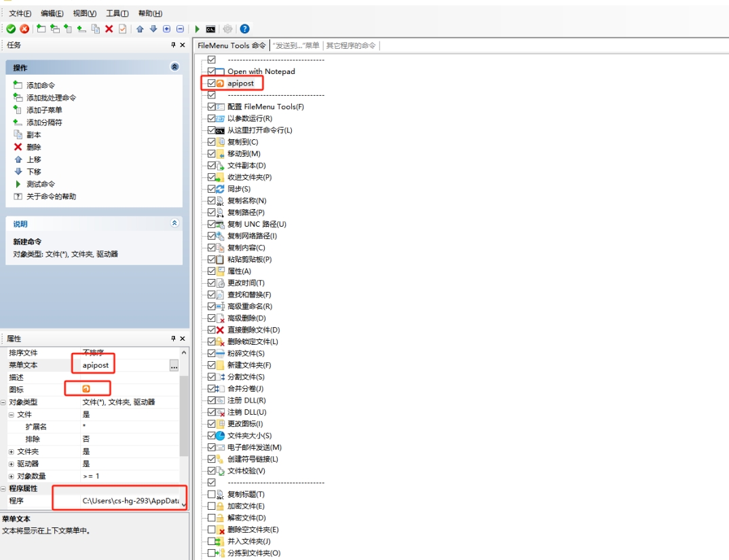This screenshot has height=560, width=729.
Task: Open the 文件(F) menu
Action: tap(20, 13)
